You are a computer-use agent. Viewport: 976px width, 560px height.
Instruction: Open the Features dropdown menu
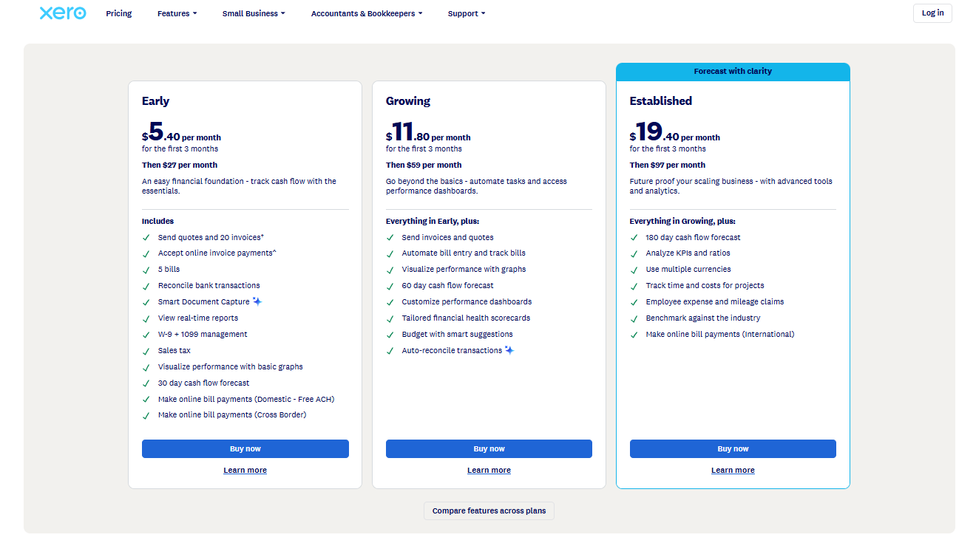point(177,13)
